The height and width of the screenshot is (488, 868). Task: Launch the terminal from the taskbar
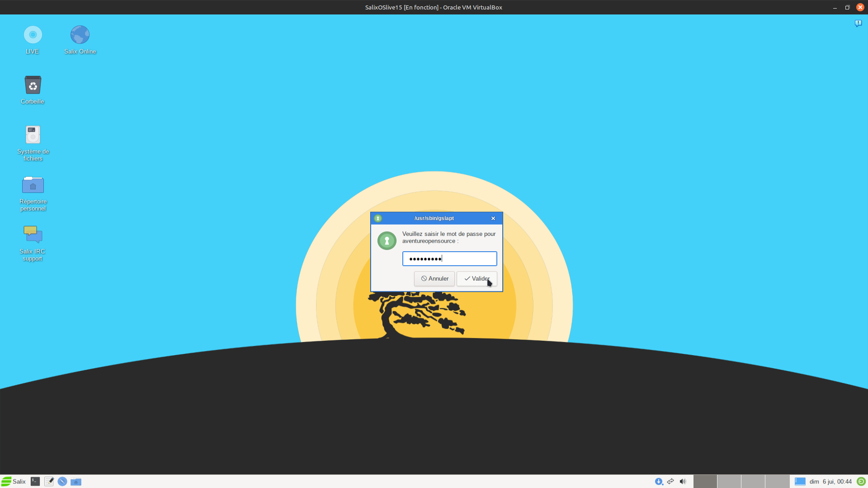point(35,482)
